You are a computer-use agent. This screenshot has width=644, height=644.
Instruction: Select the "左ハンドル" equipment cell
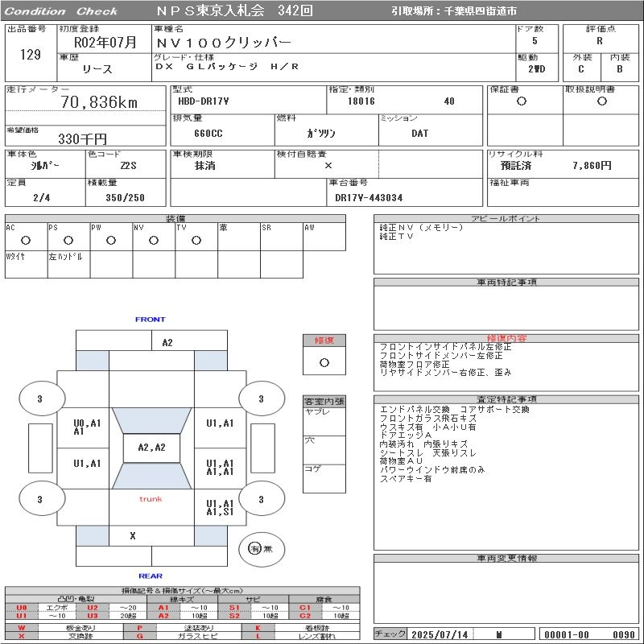[x=69, y=265]
